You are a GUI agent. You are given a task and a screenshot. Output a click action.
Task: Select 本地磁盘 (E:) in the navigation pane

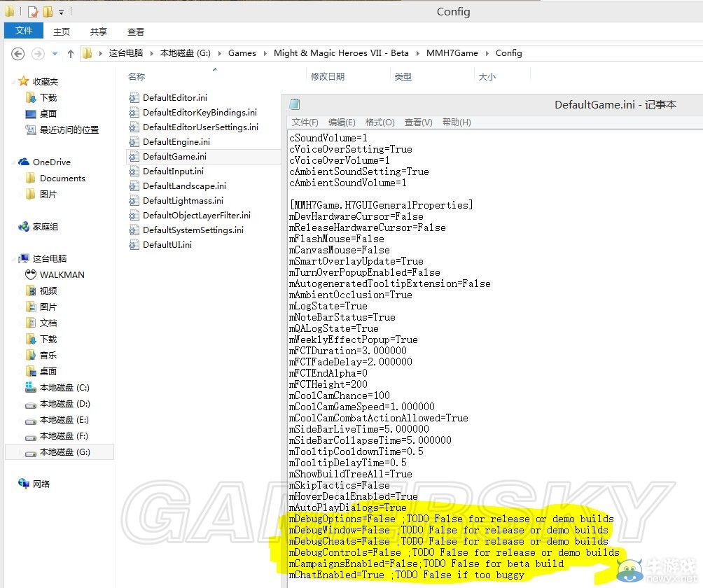point(64,420)
